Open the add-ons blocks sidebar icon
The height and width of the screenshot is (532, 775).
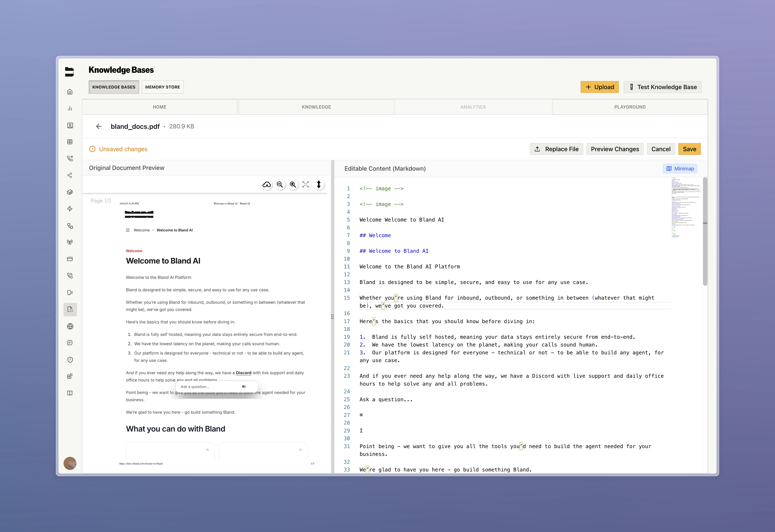click(x=70, y=376)
